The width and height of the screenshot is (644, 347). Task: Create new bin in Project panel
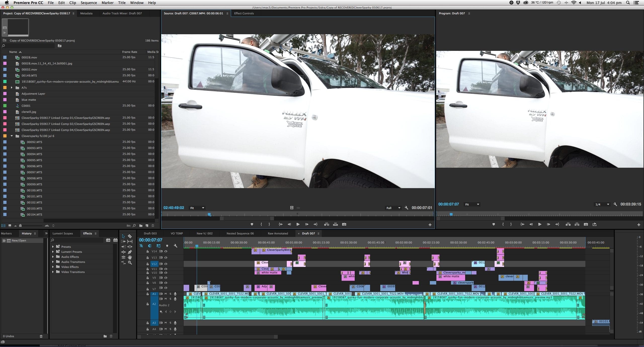[x=141, y=226]
